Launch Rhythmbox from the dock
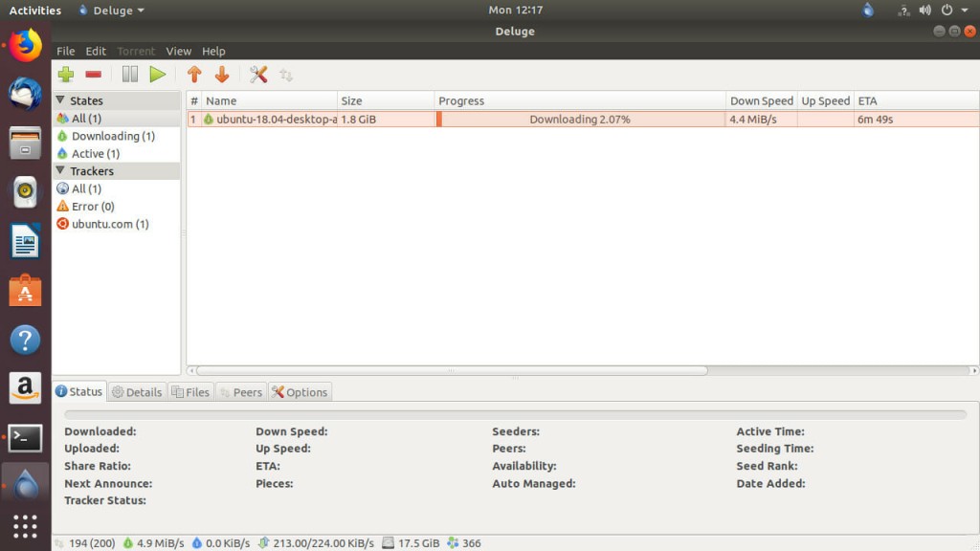The width and height of the screenshot is (980, 551). pyautogui.click(x=25, y=191)
